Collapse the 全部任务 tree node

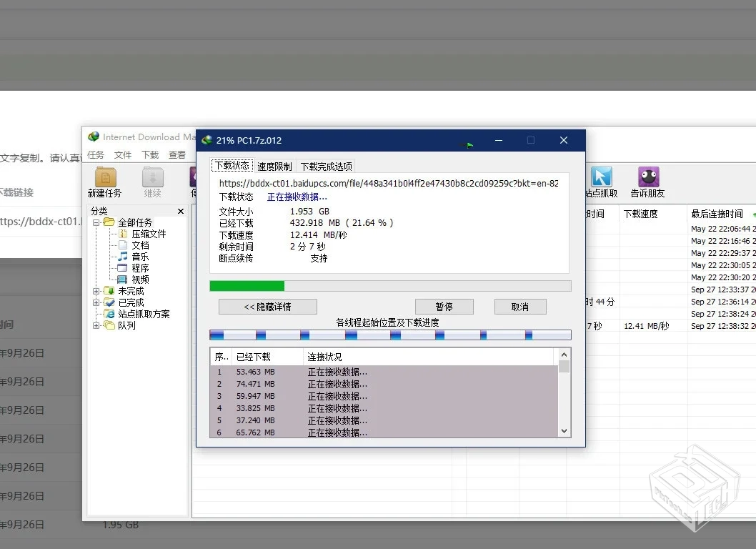pos(96,222)
